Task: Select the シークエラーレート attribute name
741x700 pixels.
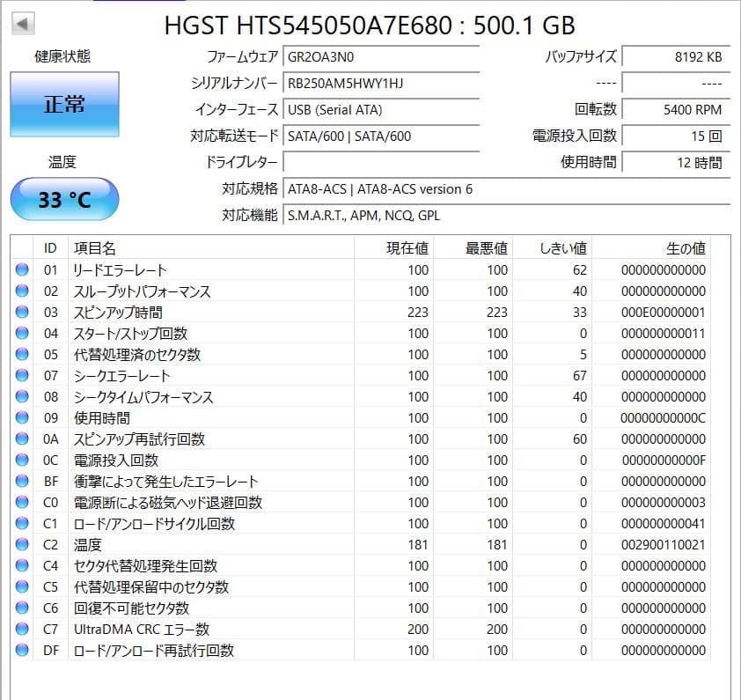Action: [x=122, y=376]
